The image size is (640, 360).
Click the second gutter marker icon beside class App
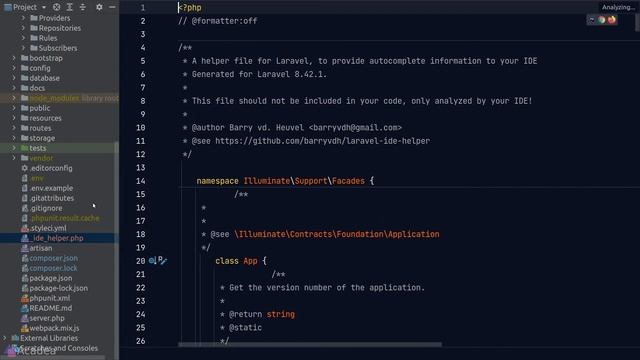[162, 260]
